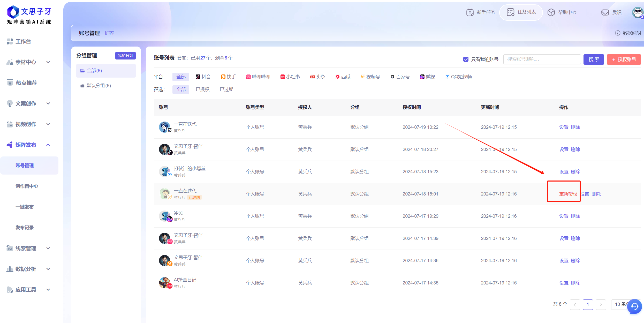Click the 默认分组(8) folder icon

(82, 86)
